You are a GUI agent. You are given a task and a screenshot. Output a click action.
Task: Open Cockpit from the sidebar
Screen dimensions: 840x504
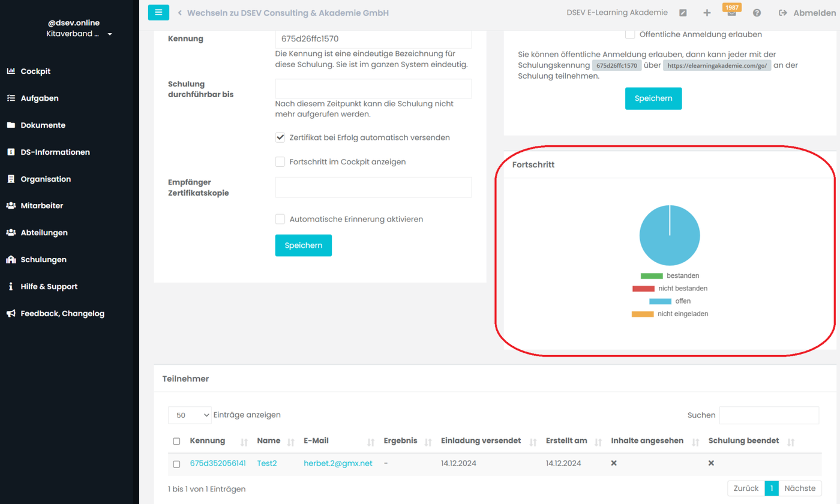click(35, 71)
